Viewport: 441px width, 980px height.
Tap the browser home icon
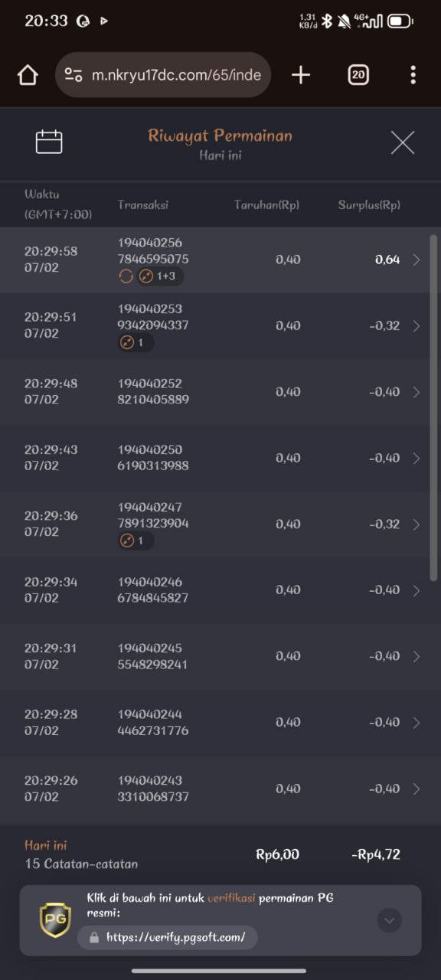click(x=28, y=75)
